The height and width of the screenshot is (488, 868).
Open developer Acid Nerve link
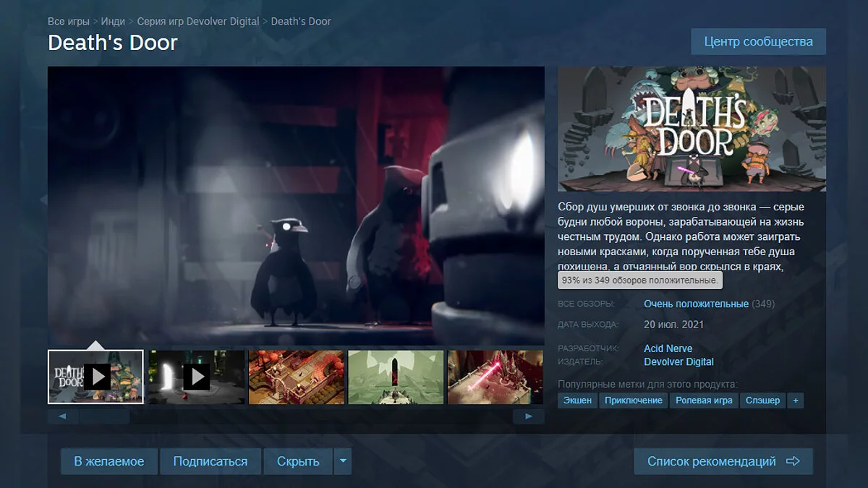tap(668, 348)
